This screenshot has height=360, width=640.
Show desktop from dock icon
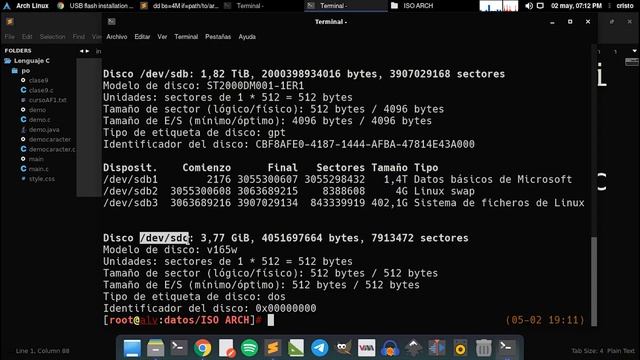(x=132, y=348)
